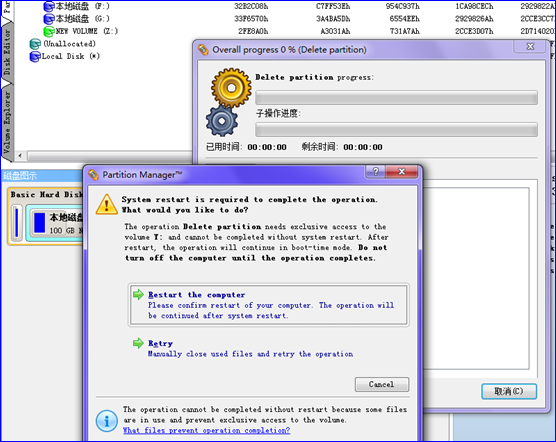Image resolution: width=556 pixels, height=442 pixels.
Task: Click the 已用时间 elapsed time value
Action: (267, 147)
